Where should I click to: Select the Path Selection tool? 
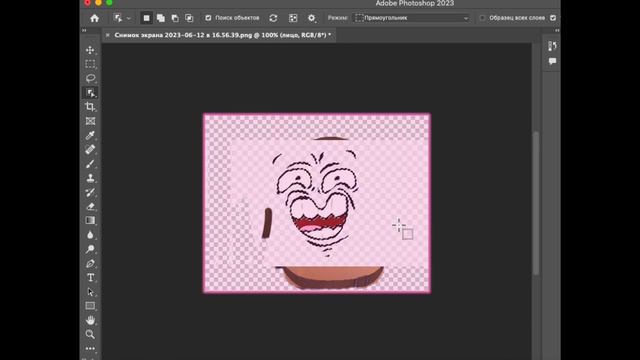click(x=90, y=292)
